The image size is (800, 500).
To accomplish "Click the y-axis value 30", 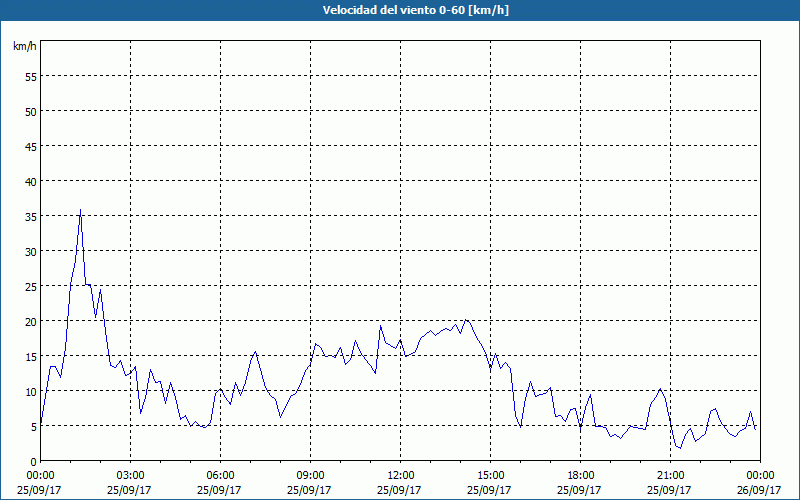I will [x=31, y=252].
